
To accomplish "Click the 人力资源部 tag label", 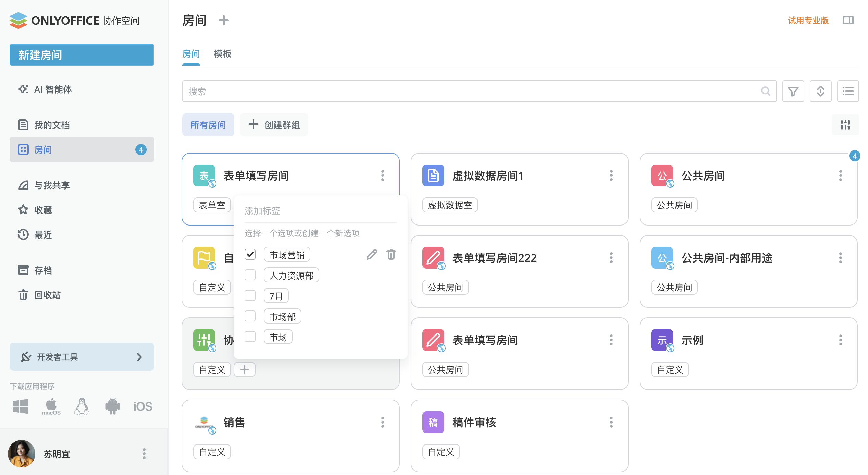I will click(x=292, y=275).
